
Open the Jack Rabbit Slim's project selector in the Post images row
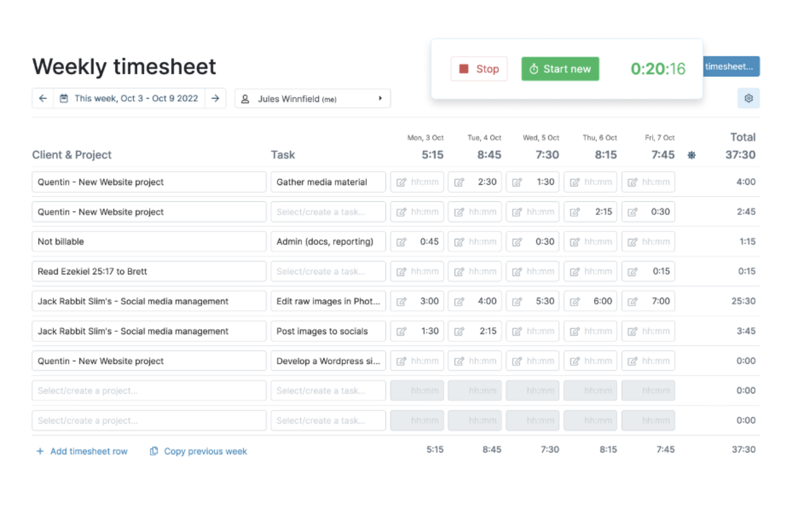(149, 331)
